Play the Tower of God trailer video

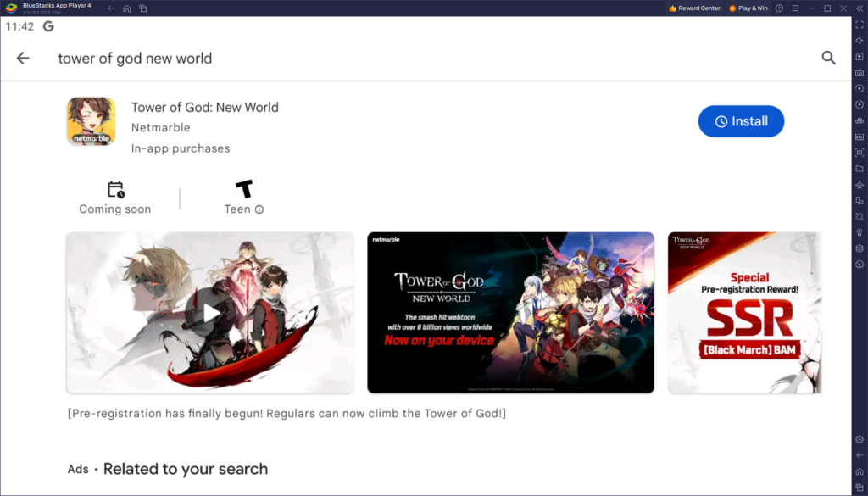(x=209, y=313)
